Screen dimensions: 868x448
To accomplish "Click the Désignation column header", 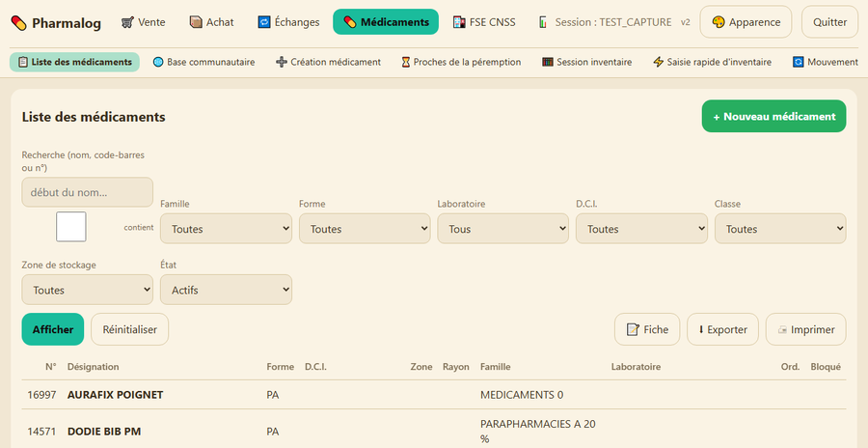I will point(93,367).
